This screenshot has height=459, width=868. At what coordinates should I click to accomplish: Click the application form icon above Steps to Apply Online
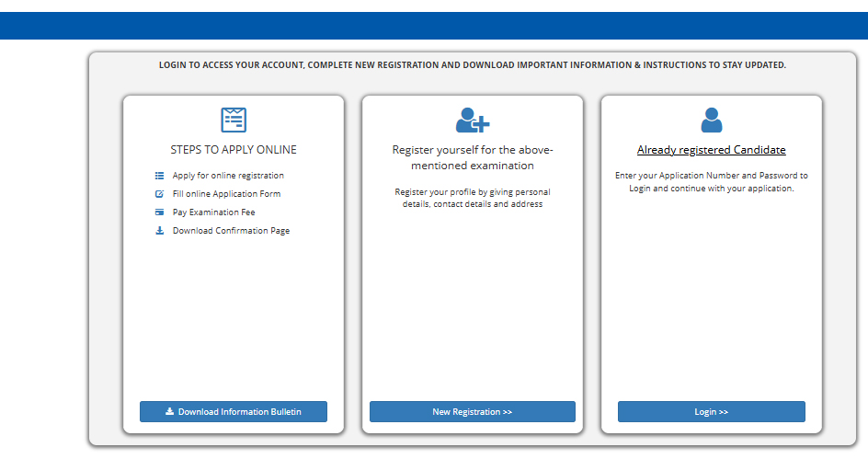(234, 120)
